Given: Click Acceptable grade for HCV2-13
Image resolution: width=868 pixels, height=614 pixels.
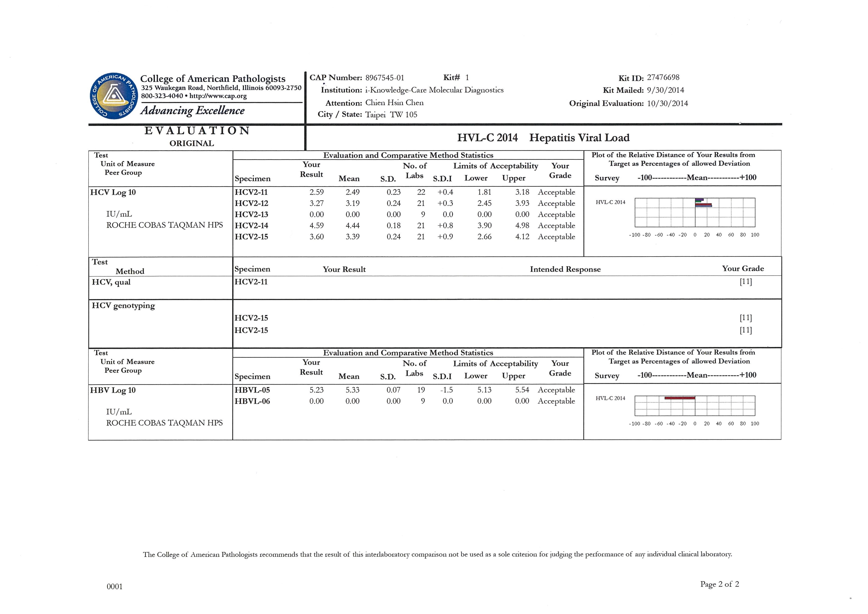Looking at the screenshot, I should click(x=556, y=214).
